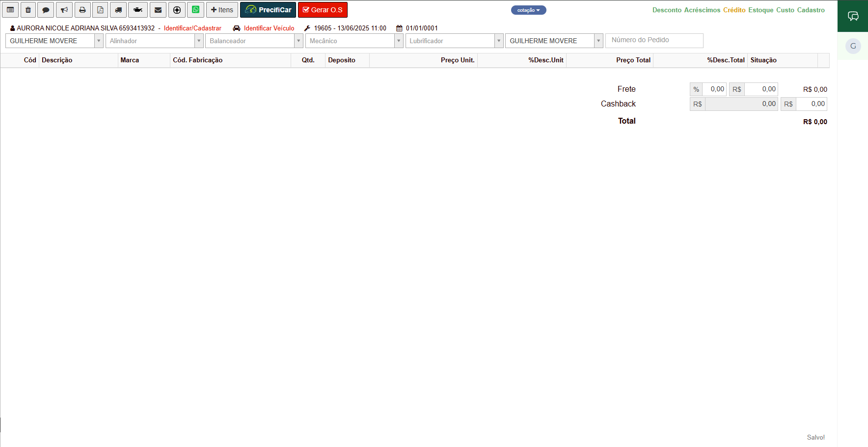
Task: Click the round G avatar icon
Action: 853,46
